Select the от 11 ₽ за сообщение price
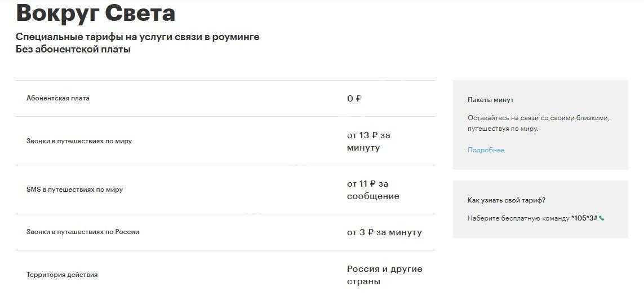The width and height of the screenshot is (644, 295). 372,190
